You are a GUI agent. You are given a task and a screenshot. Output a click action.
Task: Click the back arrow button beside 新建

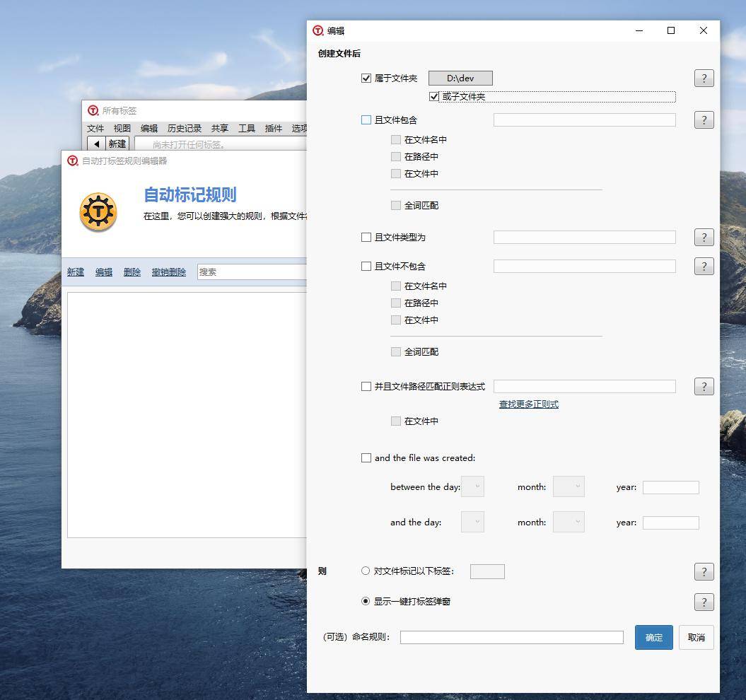coord(96,144)
